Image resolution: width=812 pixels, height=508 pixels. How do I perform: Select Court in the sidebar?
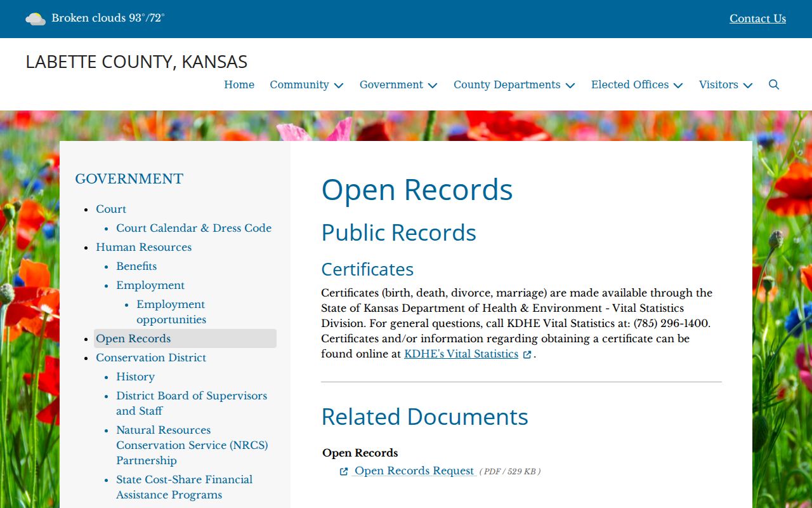pyautogui.click(x=111, y=209)
